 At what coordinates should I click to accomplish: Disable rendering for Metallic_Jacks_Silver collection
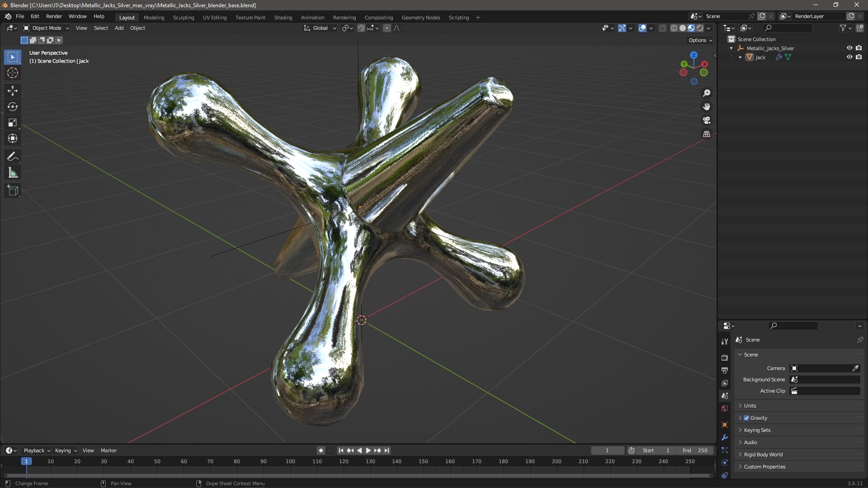(x=859, y=48)
